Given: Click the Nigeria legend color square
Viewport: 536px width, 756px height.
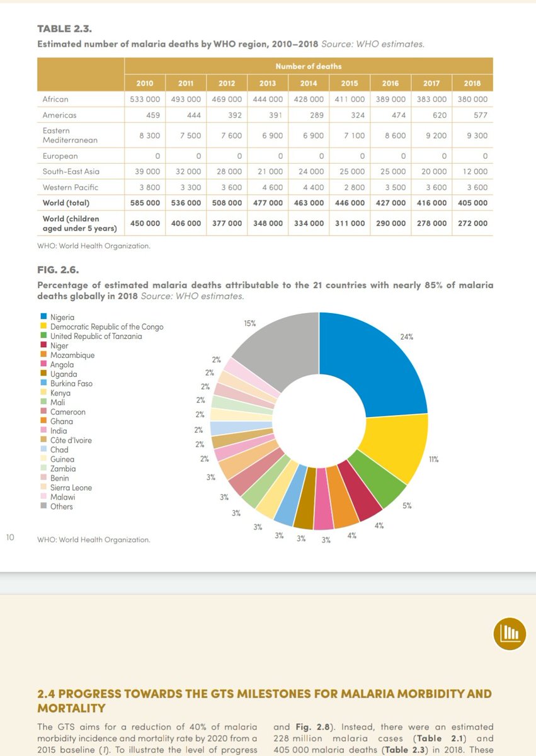Looking at the screenshot, I should pyautogui.click(x=43, y=317).
